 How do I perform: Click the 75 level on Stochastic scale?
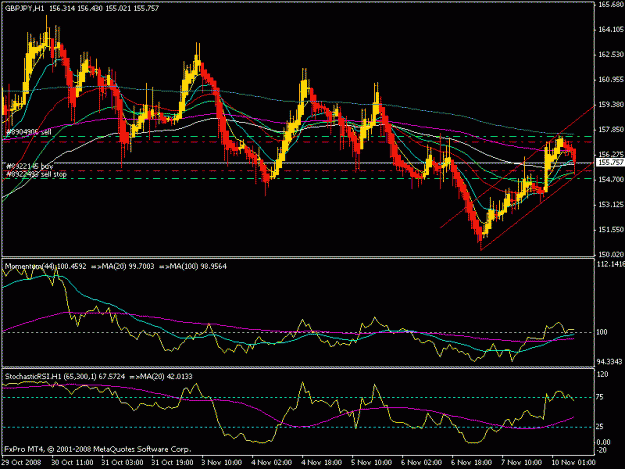[x=600, y=397]
